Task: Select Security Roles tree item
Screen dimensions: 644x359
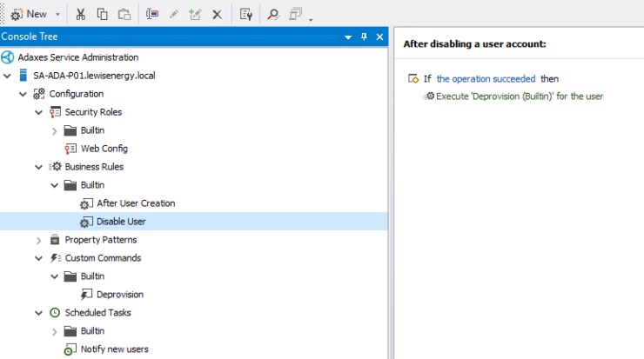Action: [93, 112]
